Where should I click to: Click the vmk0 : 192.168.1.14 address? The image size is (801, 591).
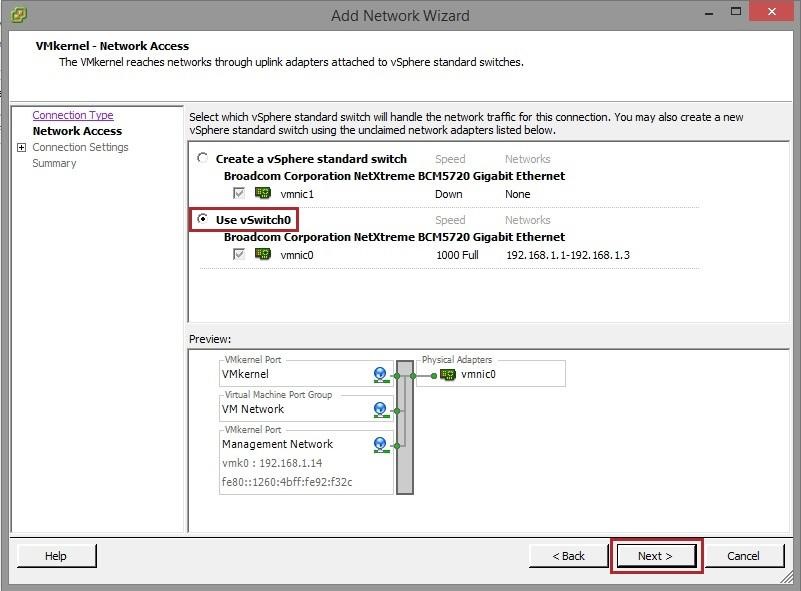(x=272, y=463)
